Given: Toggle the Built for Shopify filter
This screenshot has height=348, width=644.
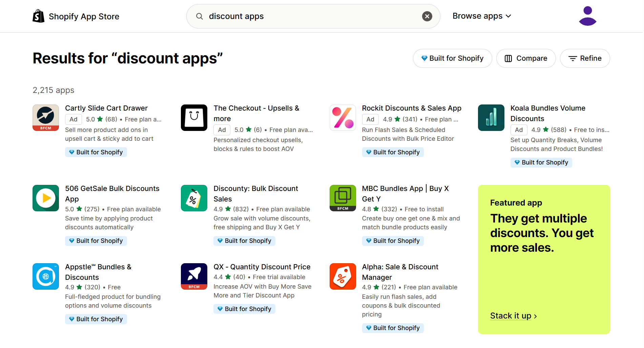Looking at the screenshot, I should (452, 58).
